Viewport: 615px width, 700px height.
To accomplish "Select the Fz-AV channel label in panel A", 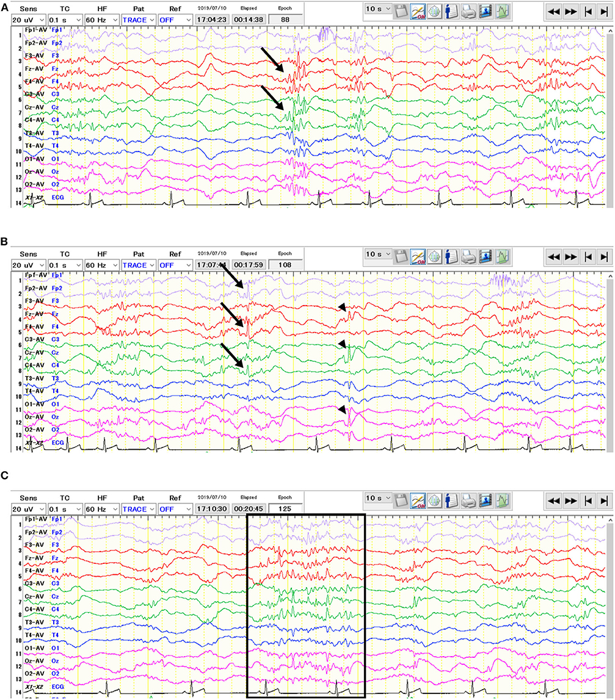I will 34,69.
